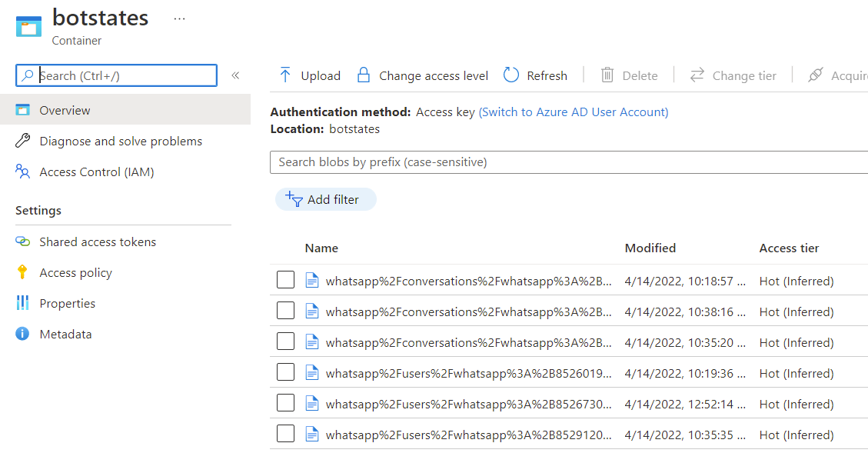Click Hot (Inferred) in the 10:35:35 row

coord(796,435)
